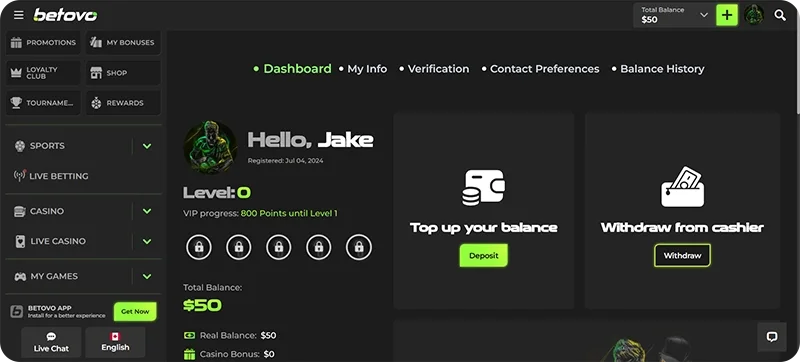Click the second locked level badge

[x=239, y=247]
